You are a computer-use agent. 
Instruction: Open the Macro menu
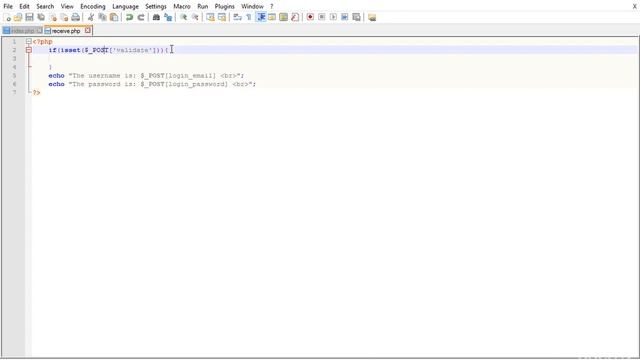[x=182, y=6]
